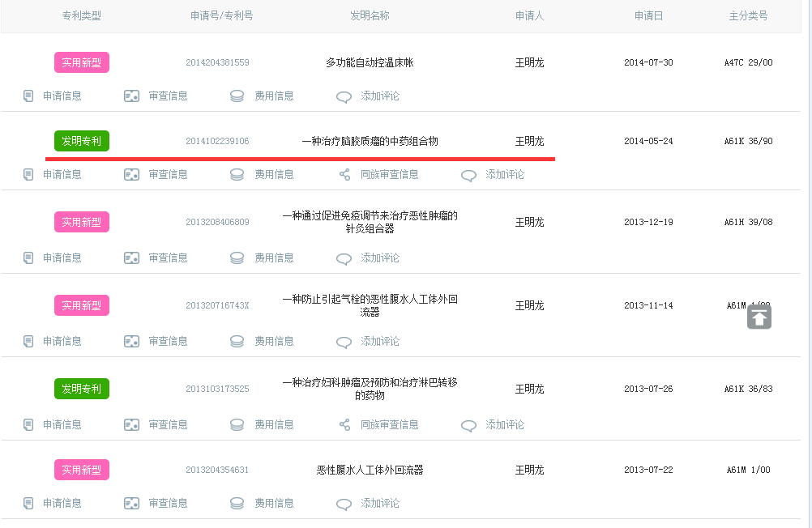
Task: Click share icon beside 同族审查信息 for patent 2014102239106
Action: (344, 175)
